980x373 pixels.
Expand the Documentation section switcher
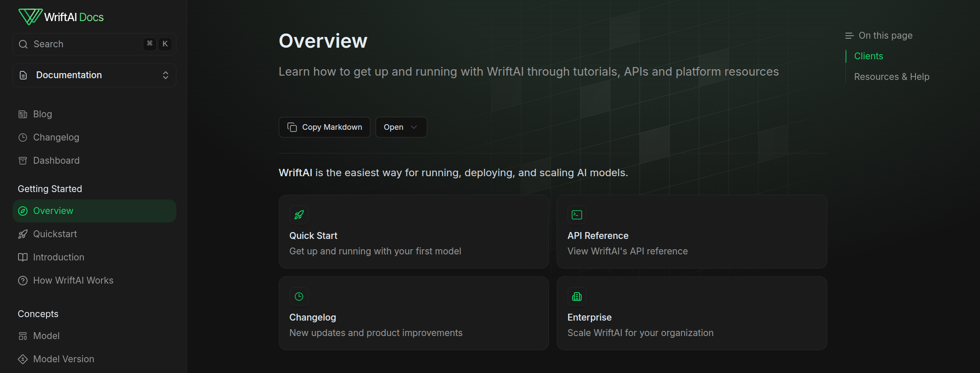(x=94, y=75)
